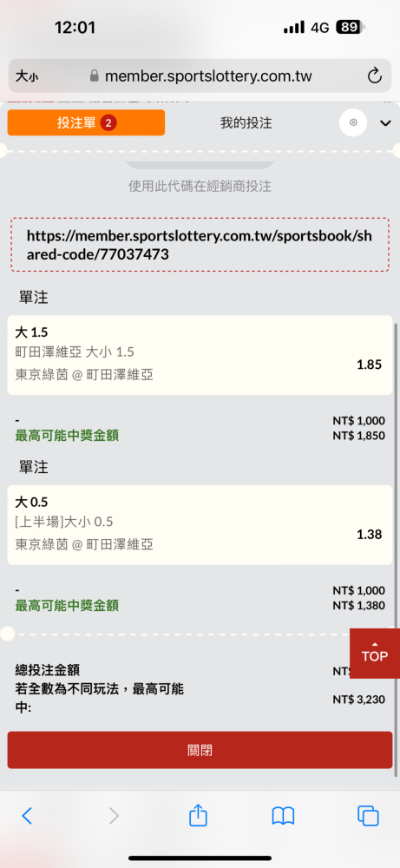Tap the red bet count badge 2
Image resolution: width=400 pixels, height=868 pixels.
[108, 123]
